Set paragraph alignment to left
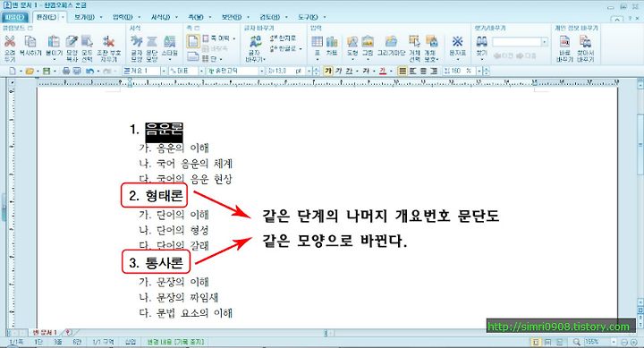Screen dimensions: 644x348 coord(412,71)
